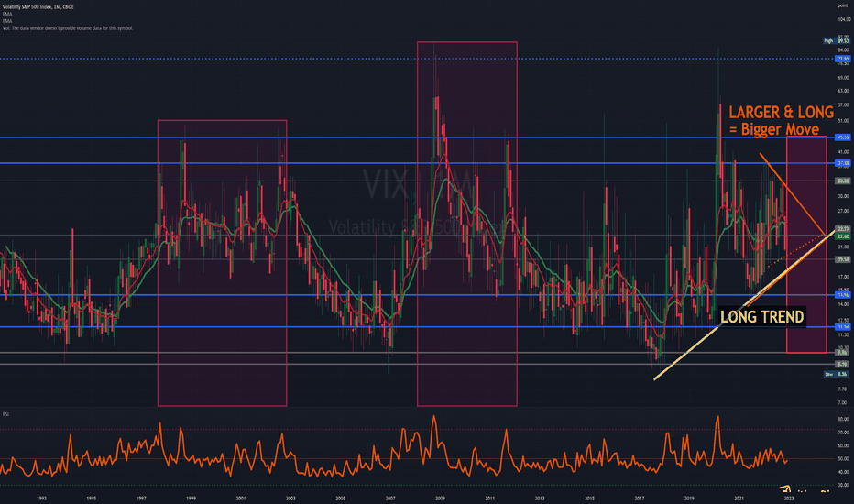The height and width of the screenshot is (504, 854).
Task: Click the dotted blue line's price label
Action: click(x=843, y=59)
